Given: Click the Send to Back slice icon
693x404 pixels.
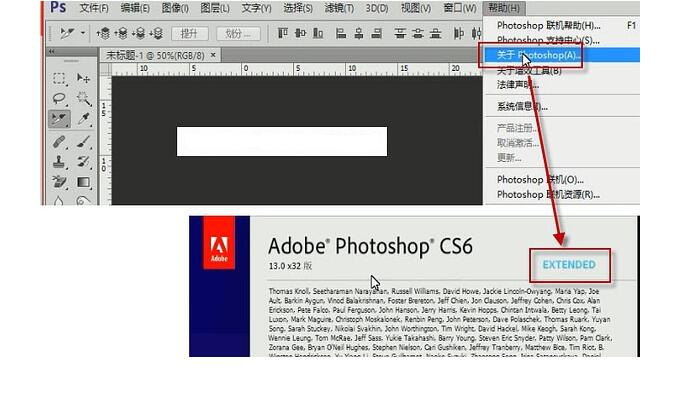Looking at the screenshot, I should click(x=156, y=33).
